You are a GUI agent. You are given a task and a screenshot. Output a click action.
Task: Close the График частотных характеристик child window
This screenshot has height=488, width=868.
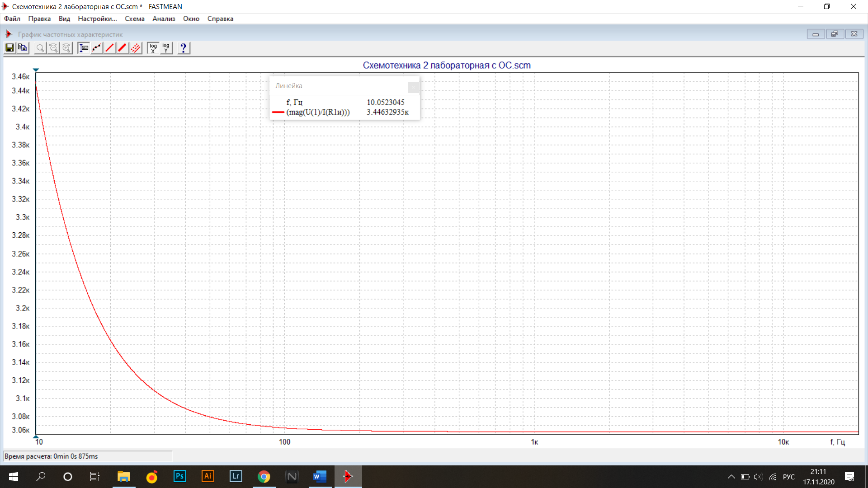(854, 34)
